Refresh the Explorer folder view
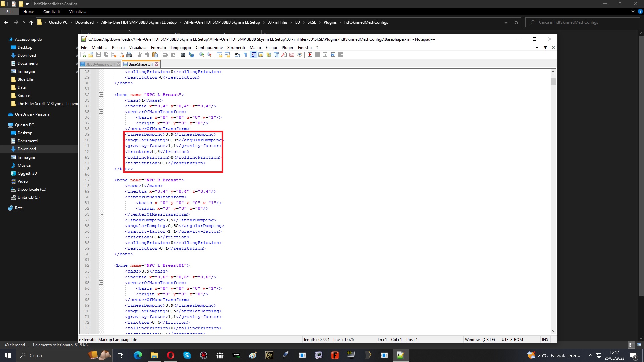This screenshot has width=644, height=362. point(516,22)
